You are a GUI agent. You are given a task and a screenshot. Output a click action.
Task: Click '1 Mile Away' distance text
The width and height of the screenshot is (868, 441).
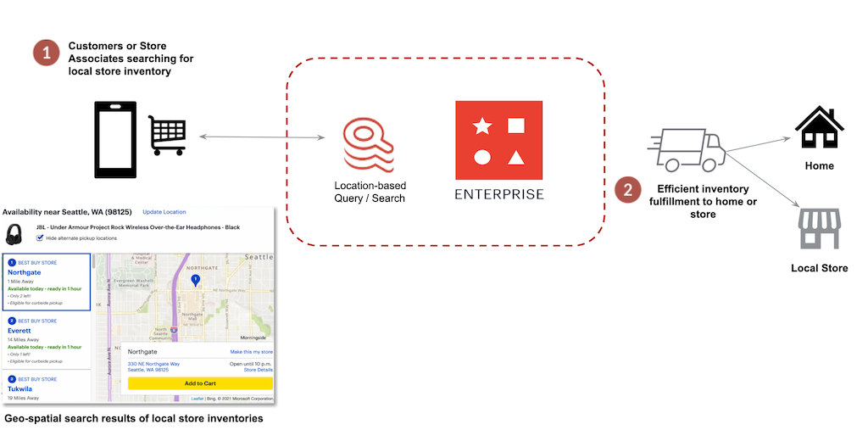[20, 282]
